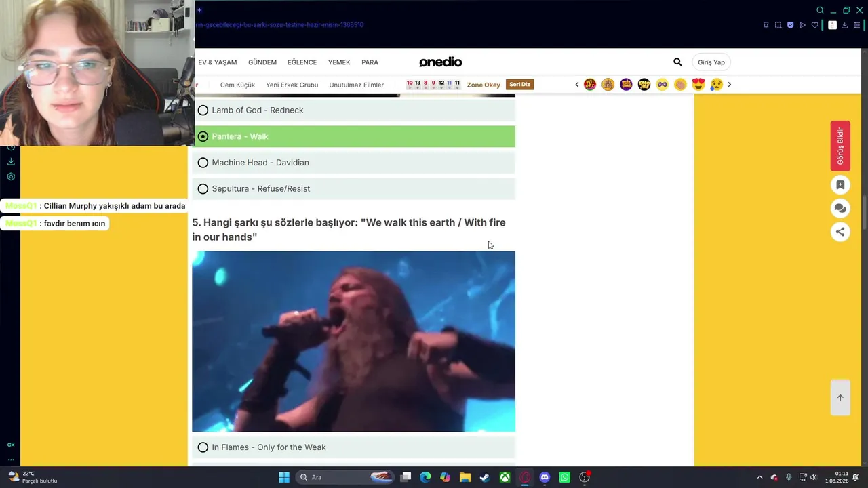The height and width of the screenshot is (488, 868).
Task: Launch Steam from the taskbar
Action: pyautogui.click(x=485, y=477)
